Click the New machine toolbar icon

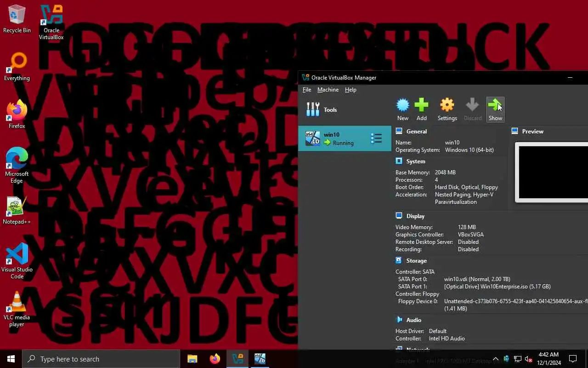403,109
